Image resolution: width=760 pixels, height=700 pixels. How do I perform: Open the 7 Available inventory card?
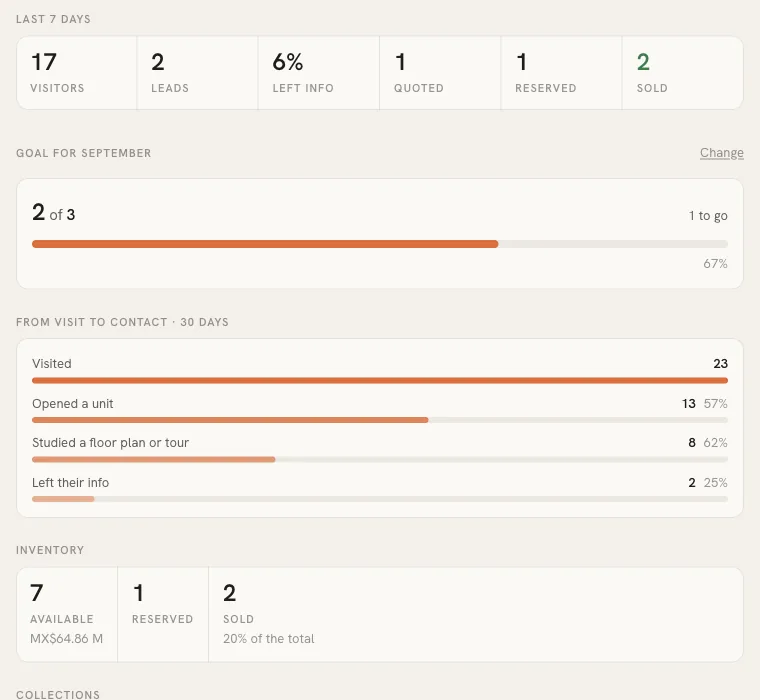67,614
